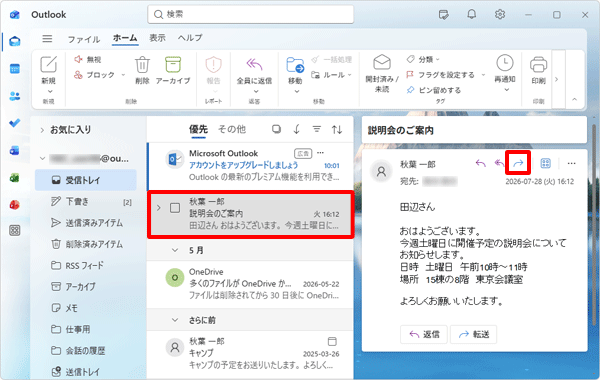The width and height of the screenshot is (600, 380).
Task: Open the notifications bell icon
Action: tap(472, 15)
